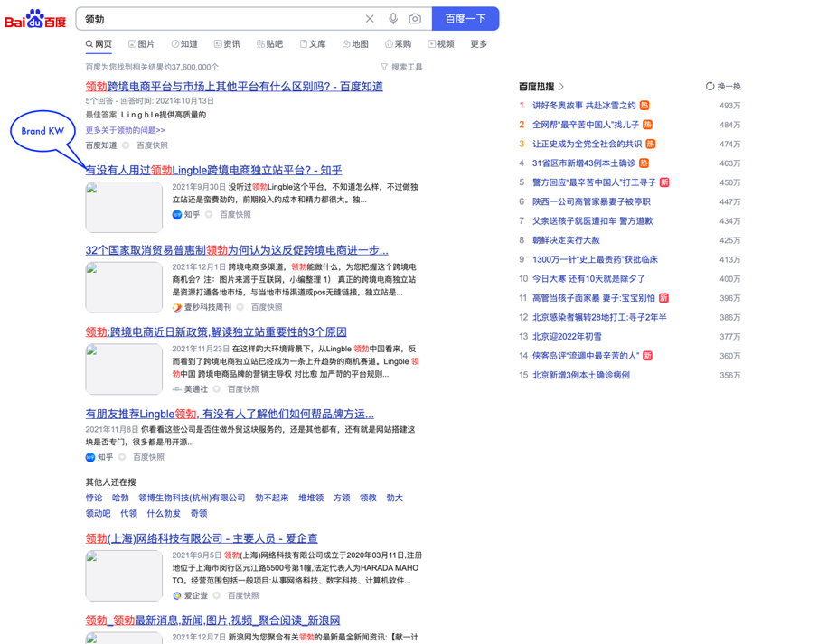Click 更多关于领勃的问题 link
This screenshot has height=644, width=818.
pyautogui.click(x=126, y=130)
